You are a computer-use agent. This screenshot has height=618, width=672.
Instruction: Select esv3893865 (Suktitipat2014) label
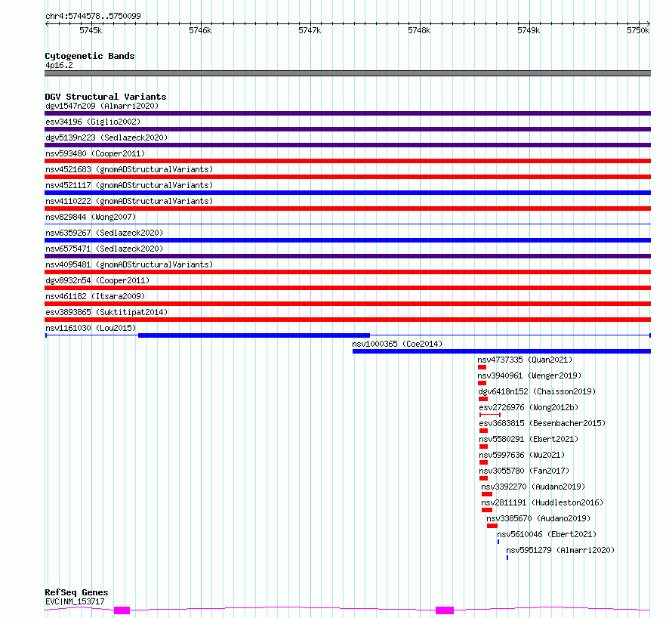pos(106,312)
